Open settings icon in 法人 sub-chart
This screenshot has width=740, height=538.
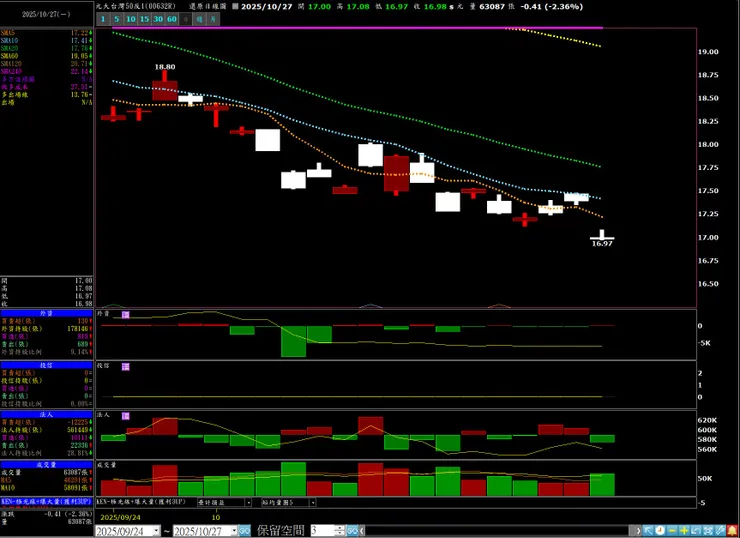click(x=126, y=416)
